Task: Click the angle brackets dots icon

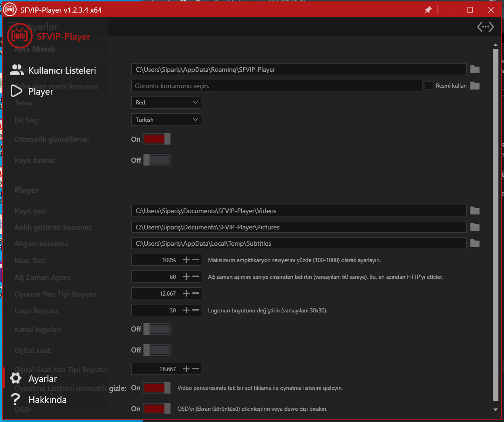Action: coord(485,27)
